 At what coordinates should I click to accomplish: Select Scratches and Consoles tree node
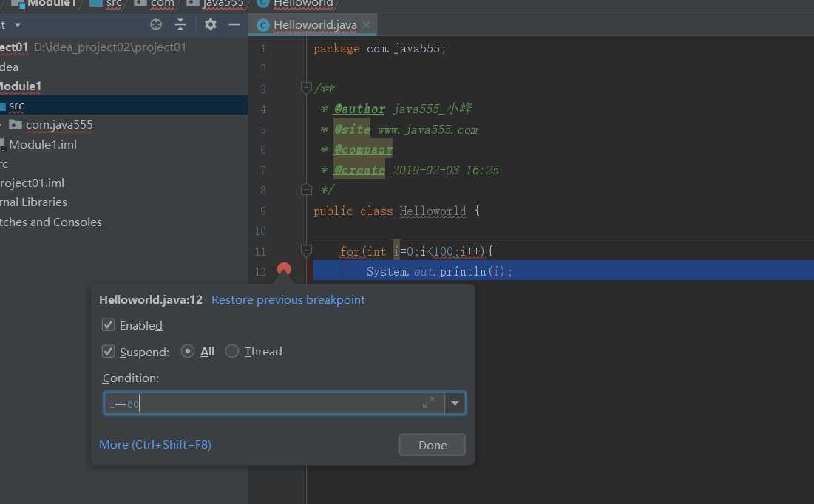[51, 222]
